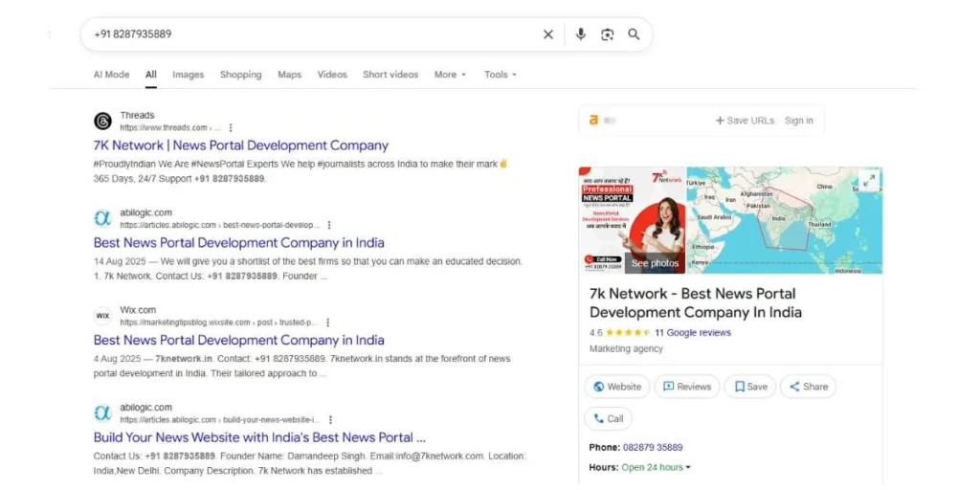The width and height of the screenshot is (980, 490).
Task: Open Google Lens image search
Action: pyautogui.click(x=607, y=34)
